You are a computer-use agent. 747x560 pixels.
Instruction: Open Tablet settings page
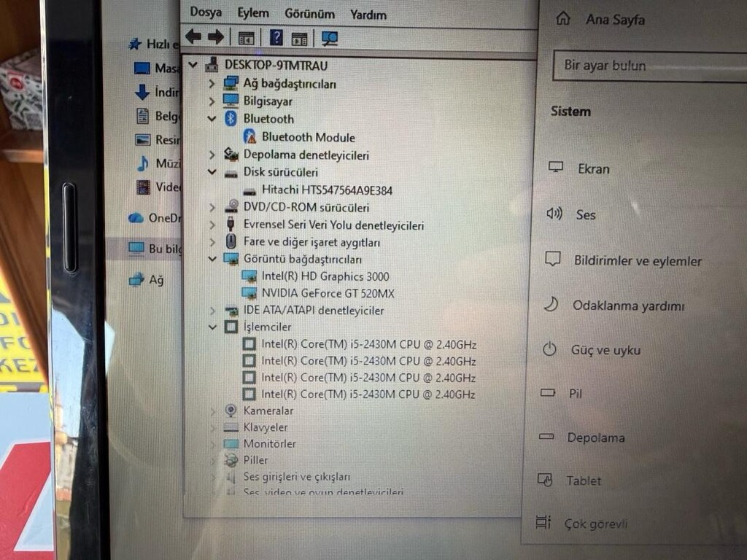pyautogui.click(x=584, y=481)
